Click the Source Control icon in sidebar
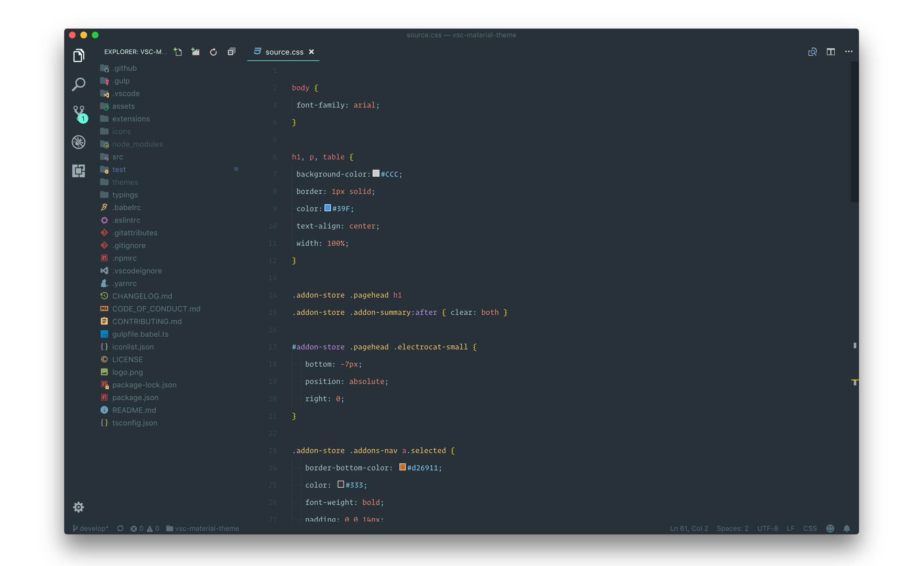Image resolution: width=924 pixels, height=566 pixels. pos(79,112)
